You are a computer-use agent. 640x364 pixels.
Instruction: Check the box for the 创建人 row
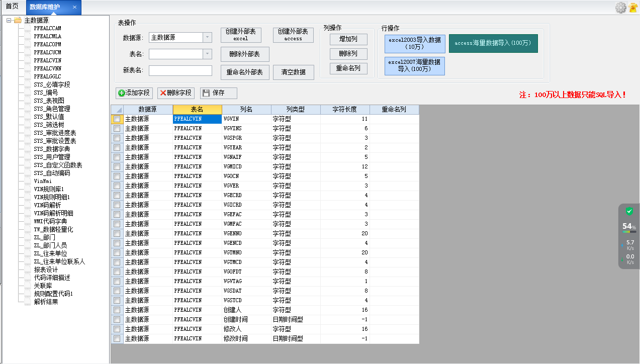(x=117, y=310)
